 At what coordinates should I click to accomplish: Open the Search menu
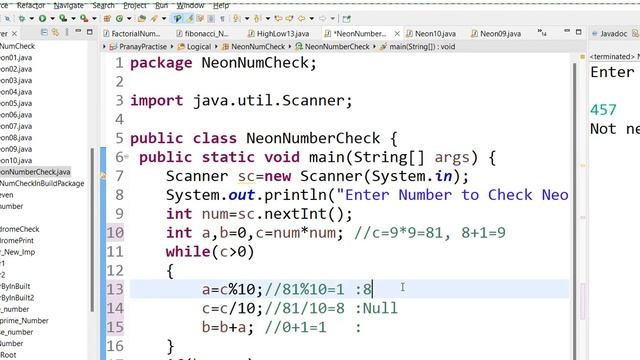click(x=103, y=5)
